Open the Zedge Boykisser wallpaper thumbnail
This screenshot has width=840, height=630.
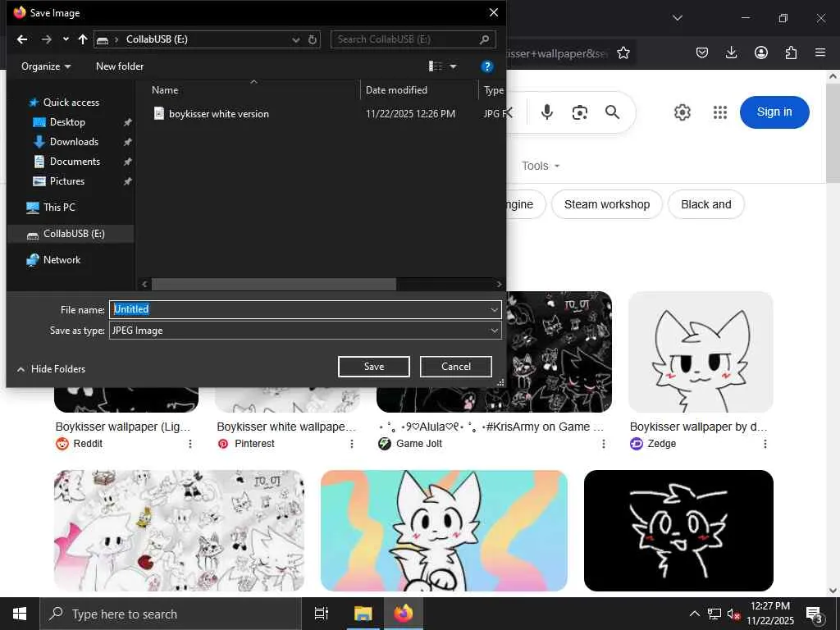[x=701, y=352]
